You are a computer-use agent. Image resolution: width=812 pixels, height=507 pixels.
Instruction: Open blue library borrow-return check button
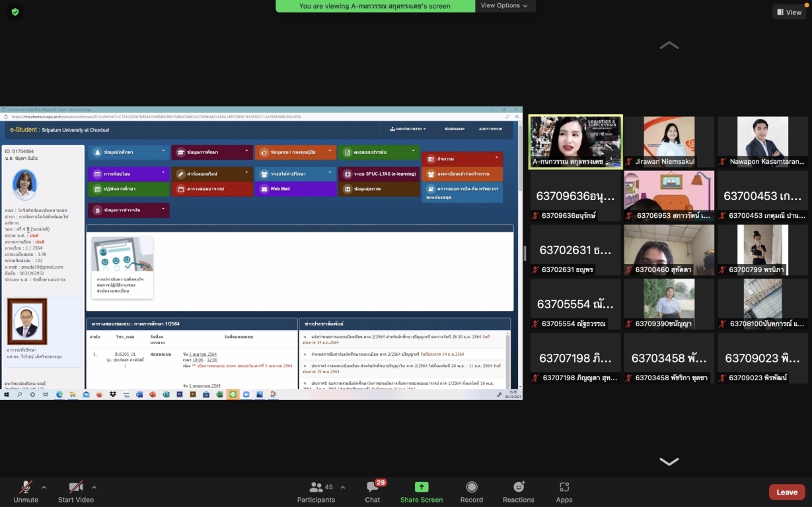[462, 192]
